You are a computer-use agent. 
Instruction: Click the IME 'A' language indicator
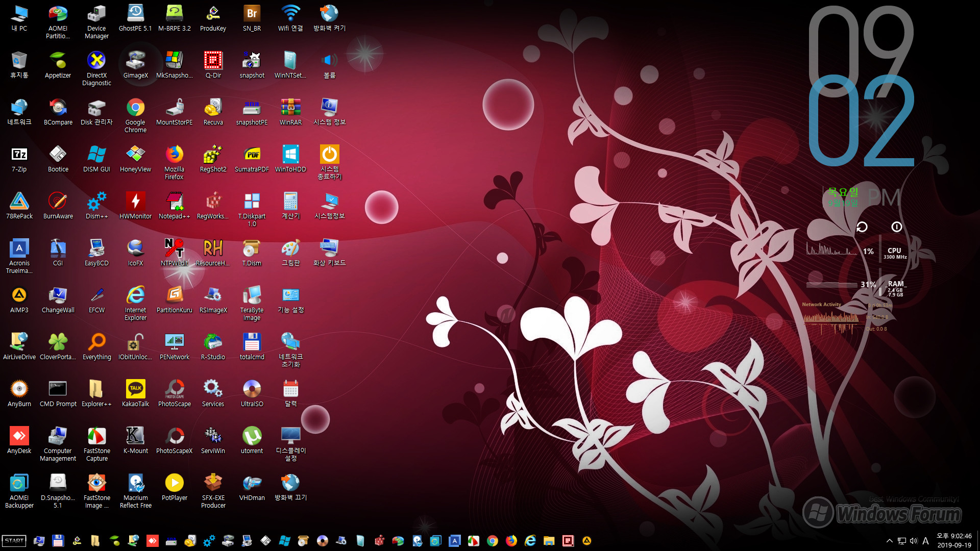925,541
